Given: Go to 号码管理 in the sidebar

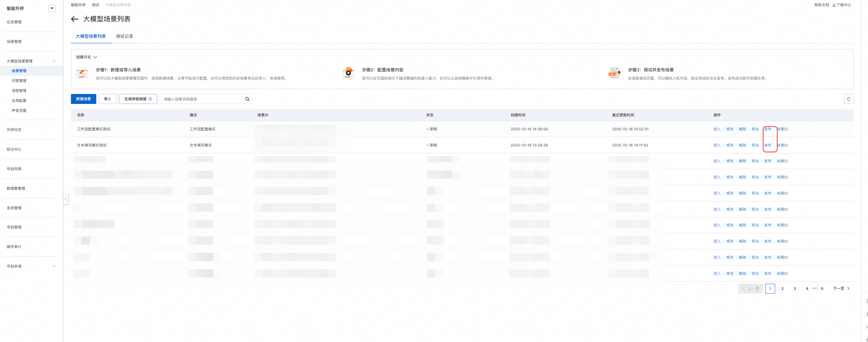Looking at the screenshot, I should tap(14, 227).
